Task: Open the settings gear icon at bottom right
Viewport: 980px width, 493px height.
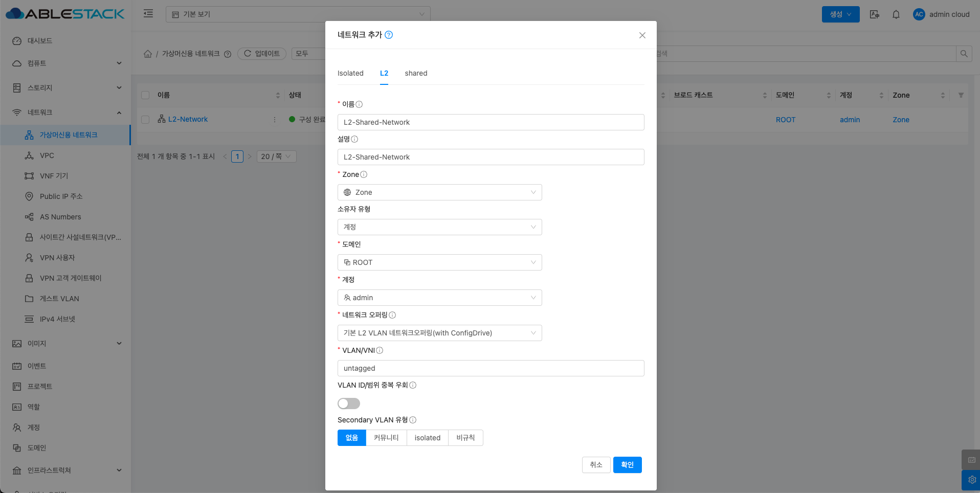Action: (x=971, y=480)
